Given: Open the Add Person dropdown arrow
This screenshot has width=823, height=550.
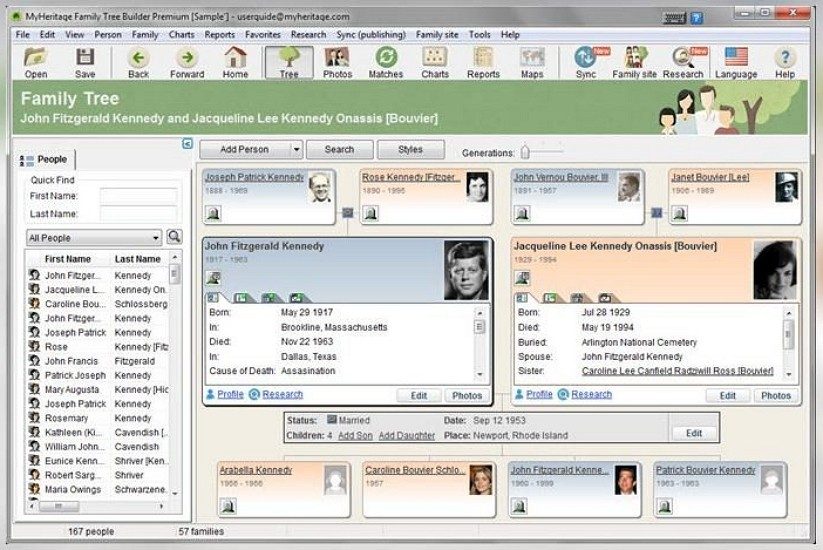Looking at the screenshot, I should pos(296,150).
